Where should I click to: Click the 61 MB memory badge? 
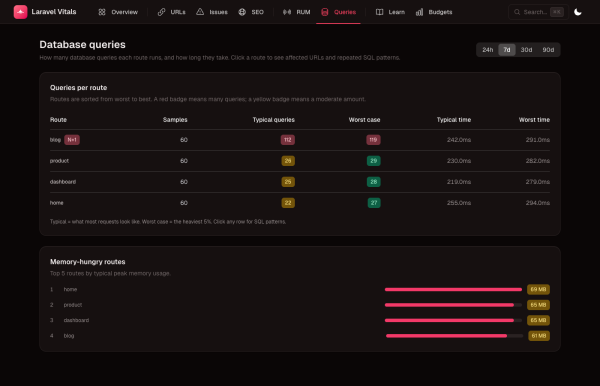click(539, 336)
